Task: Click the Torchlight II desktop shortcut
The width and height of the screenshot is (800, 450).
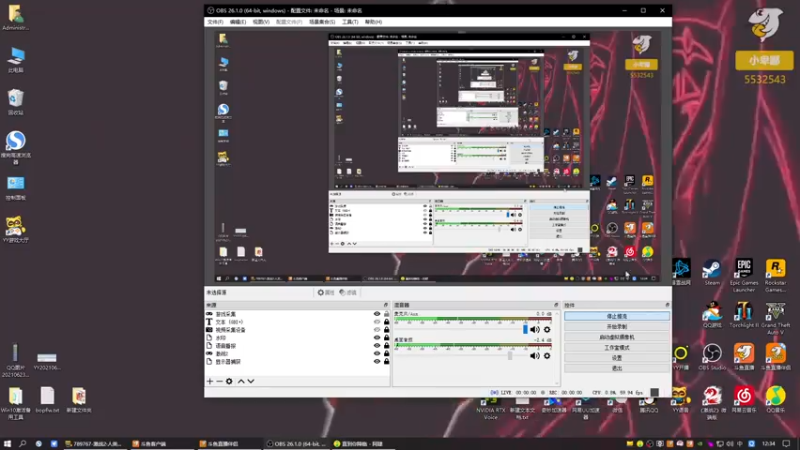Action: click(744, 315)
